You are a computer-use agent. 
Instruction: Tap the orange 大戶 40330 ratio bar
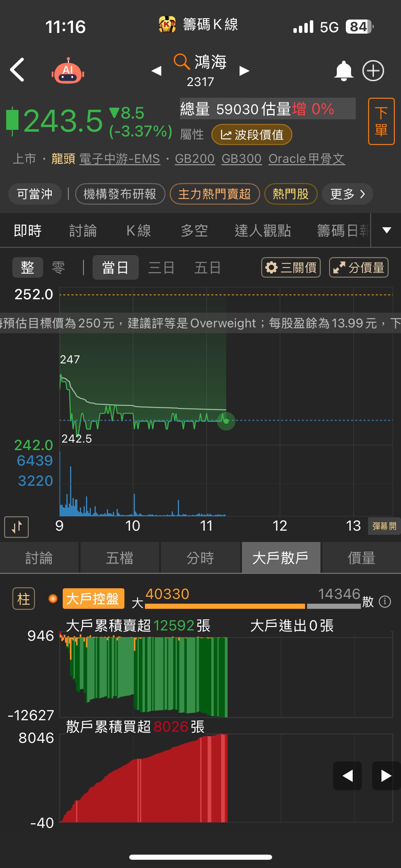[225, 606]
